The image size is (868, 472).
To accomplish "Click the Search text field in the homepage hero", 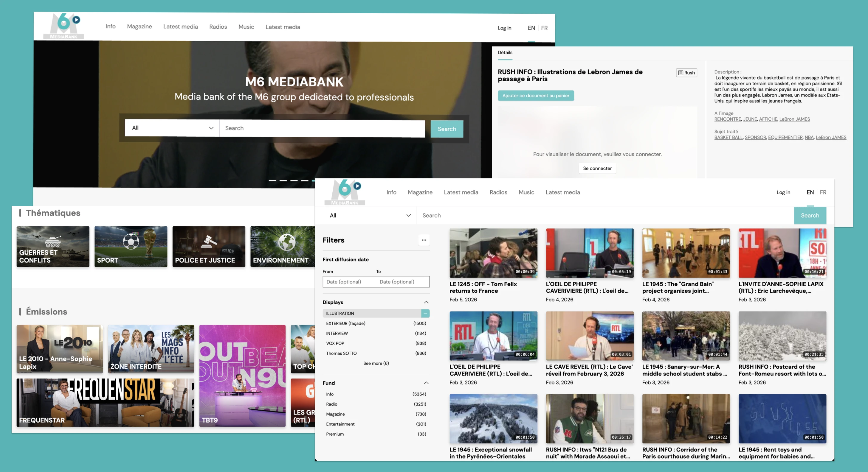I will tap(322, 128).
